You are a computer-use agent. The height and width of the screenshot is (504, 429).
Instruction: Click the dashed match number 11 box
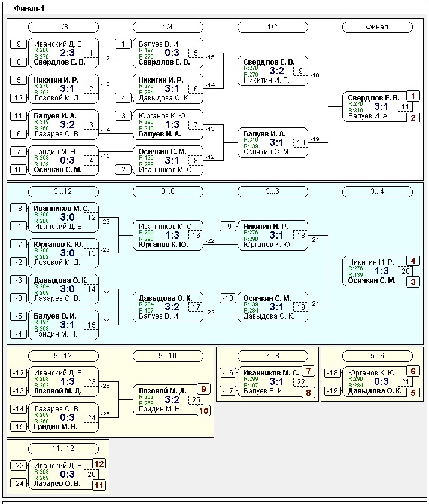click(406, 107)
